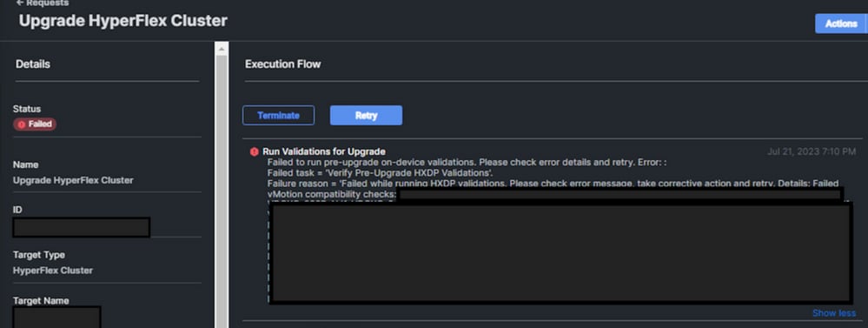Click the ID label
This screenshot has width=868, height=328.
[17, 210]
